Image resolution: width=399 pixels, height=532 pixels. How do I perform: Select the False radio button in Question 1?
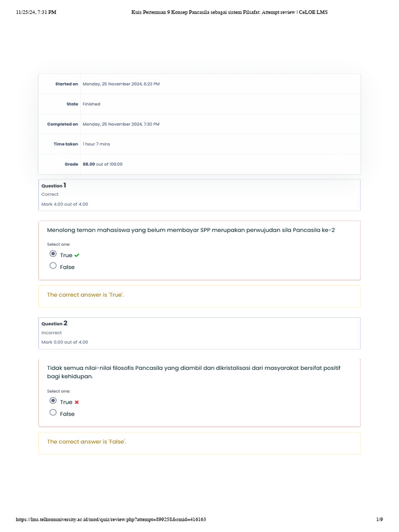[x=53, y=266]
